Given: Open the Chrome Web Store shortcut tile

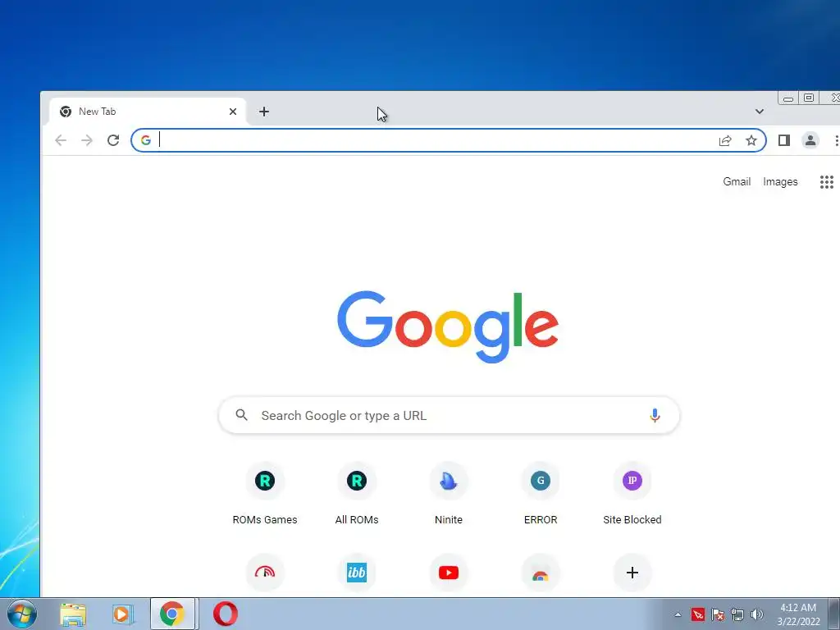Looking at the screenshot, I should click(x=541, y=573).
